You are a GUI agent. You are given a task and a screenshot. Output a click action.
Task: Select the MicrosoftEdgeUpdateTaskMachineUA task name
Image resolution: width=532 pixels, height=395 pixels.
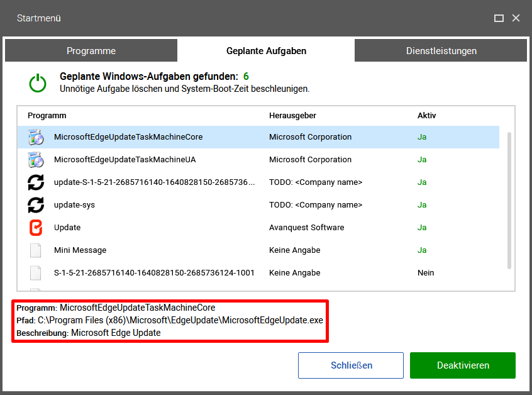[125, 160]
